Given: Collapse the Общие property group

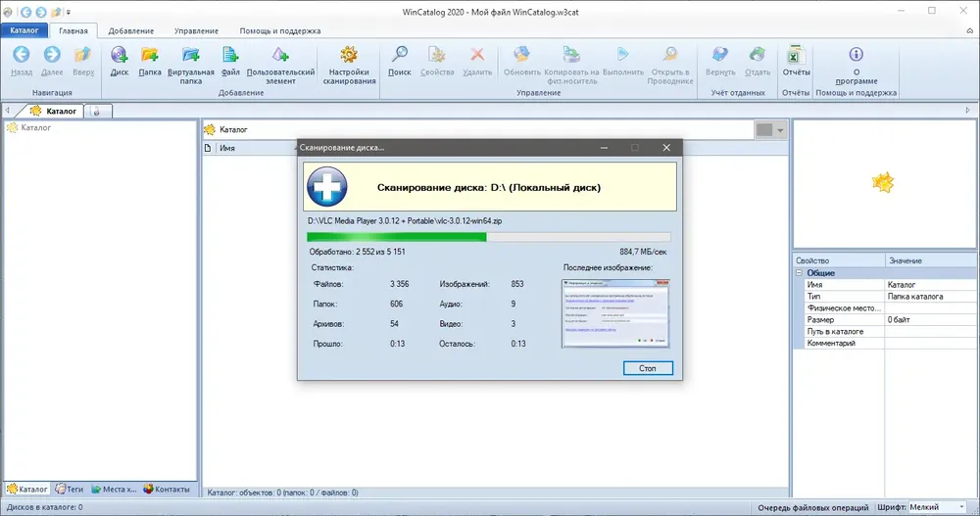Looking at the screenshot, I should click(800, 273).
